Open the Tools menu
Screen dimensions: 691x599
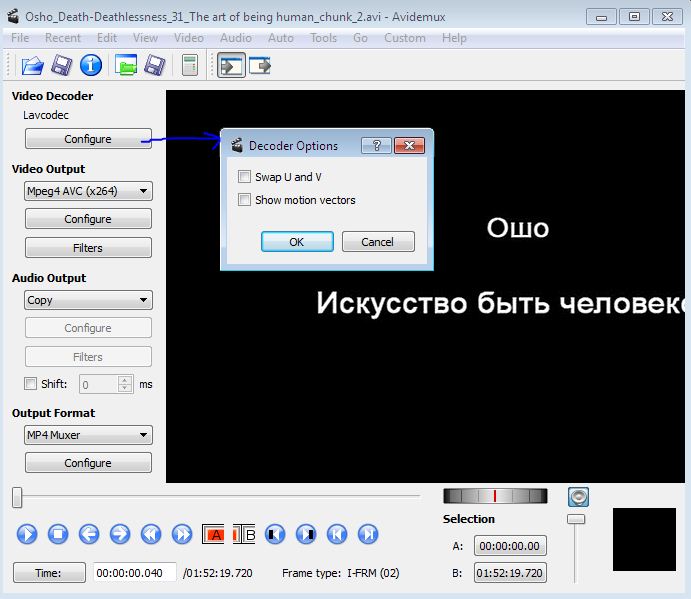coord(323,38)
